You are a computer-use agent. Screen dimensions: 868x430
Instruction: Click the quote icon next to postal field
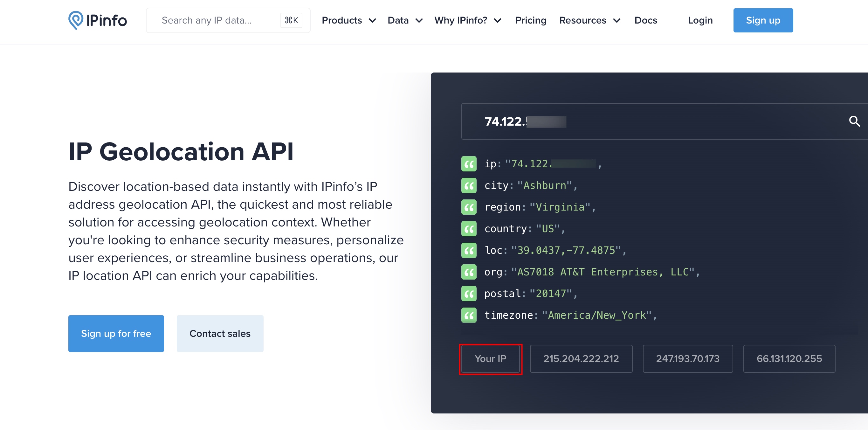tap(469, 294)
